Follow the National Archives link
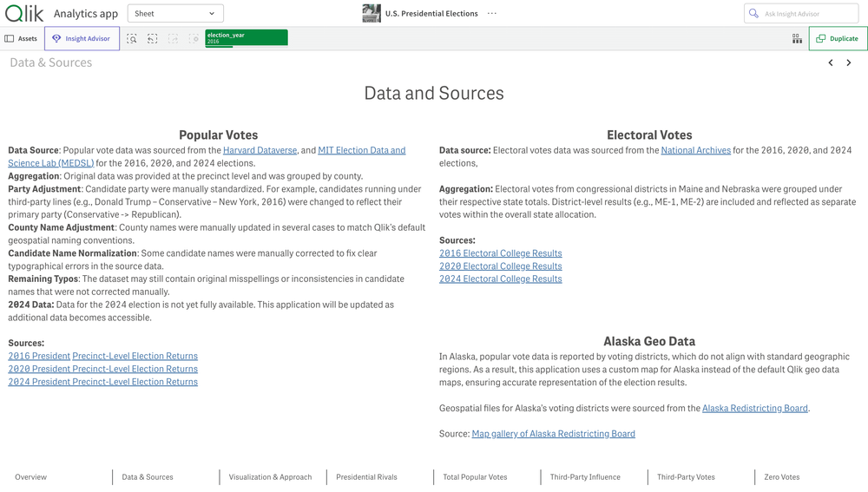868x492 pixels. 695,151
